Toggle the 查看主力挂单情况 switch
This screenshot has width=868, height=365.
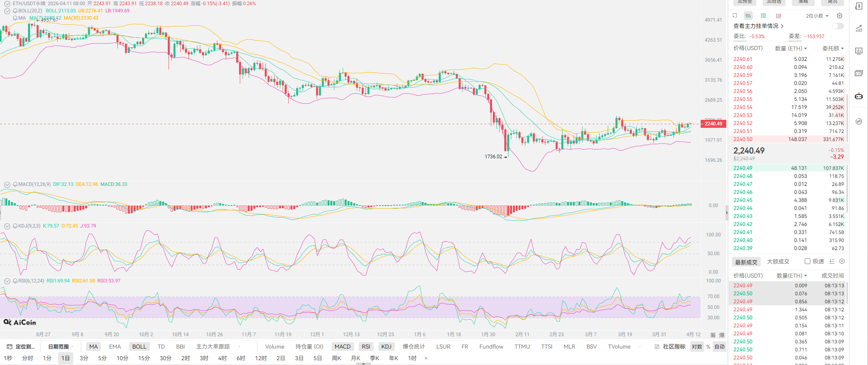click(838, 26)
